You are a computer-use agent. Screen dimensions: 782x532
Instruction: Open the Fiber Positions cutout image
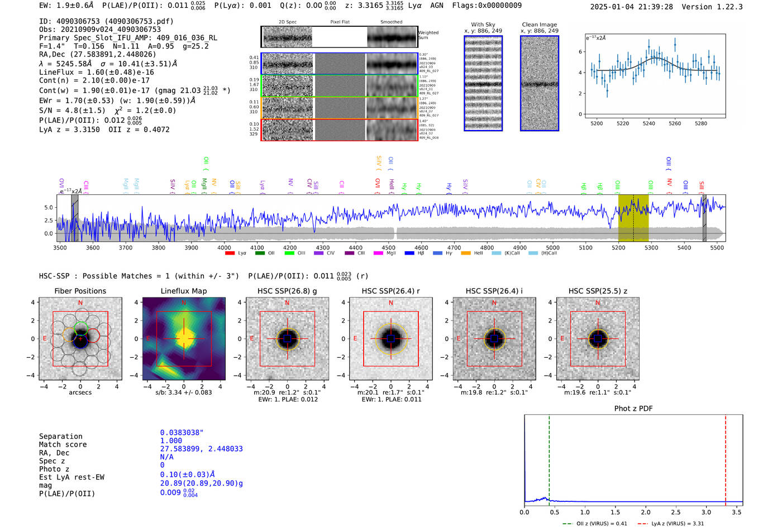[x=80, y=339]
